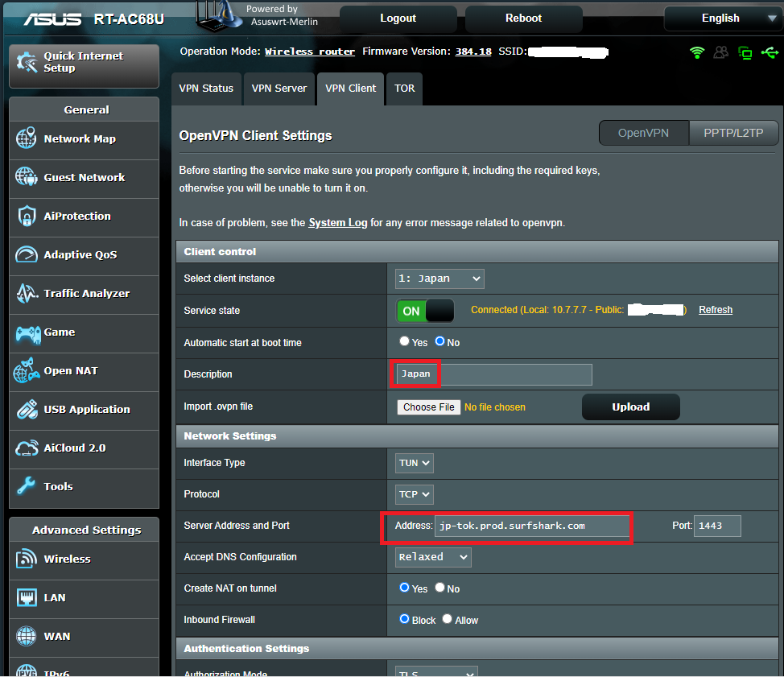Select No for Create NAT on tunnel
This screenshot has height=677, width=784.
[x=440, y=588]
